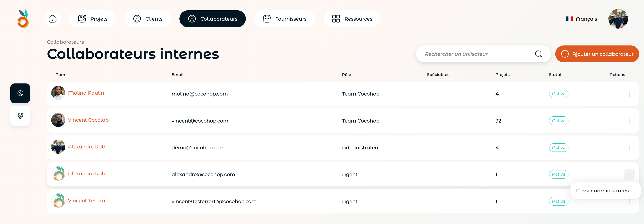Open the Fournisseurs tab
The width and height of the screenshot is (644, 224).
coord(284,19)
